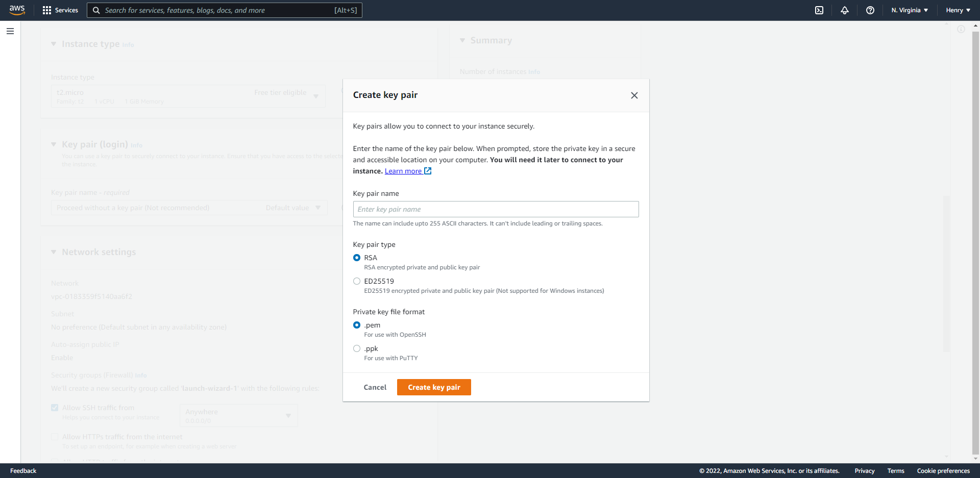Click the search magnifier icon

[x=96, y=10]
